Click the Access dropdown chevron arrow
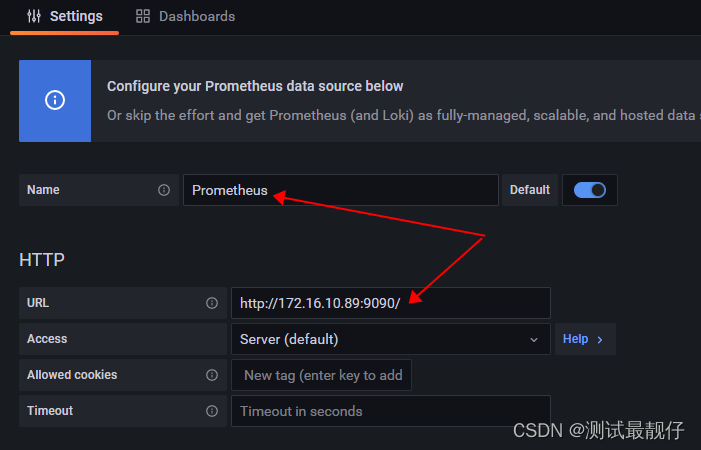The height and width of the screenshot is (450, 701). 534,340
